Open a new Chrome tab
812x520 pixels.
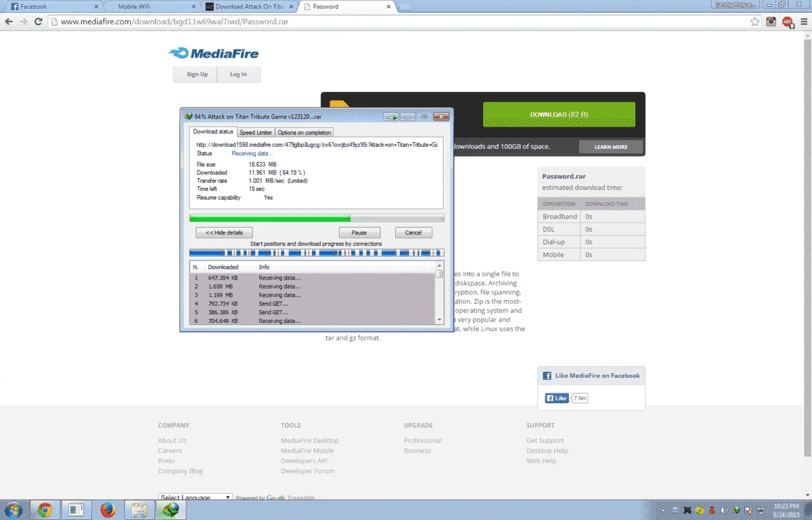(x=407, y=7)
